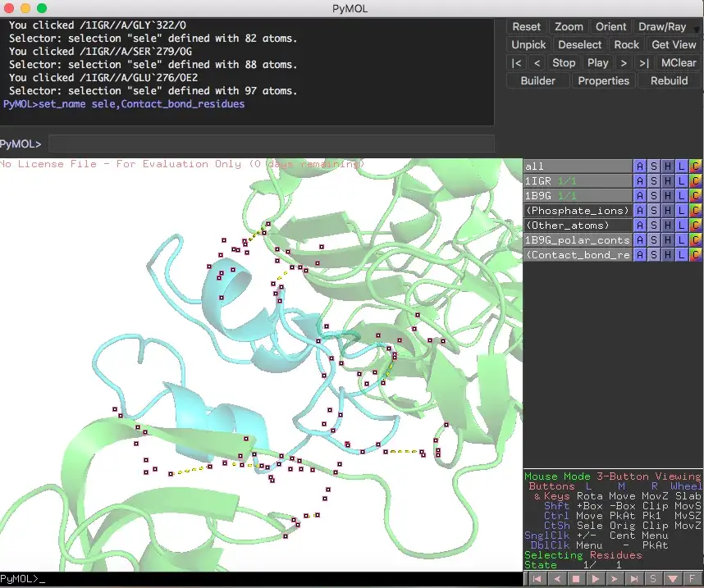Open the Show (S) menu for 1IGR
The image size is (704, 588).
[x=653, y=181]
